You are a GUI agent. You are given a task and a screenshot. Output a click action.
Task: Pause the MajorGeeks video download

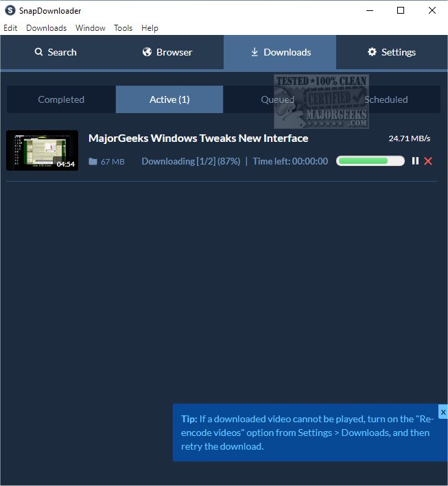click(415, 161)
